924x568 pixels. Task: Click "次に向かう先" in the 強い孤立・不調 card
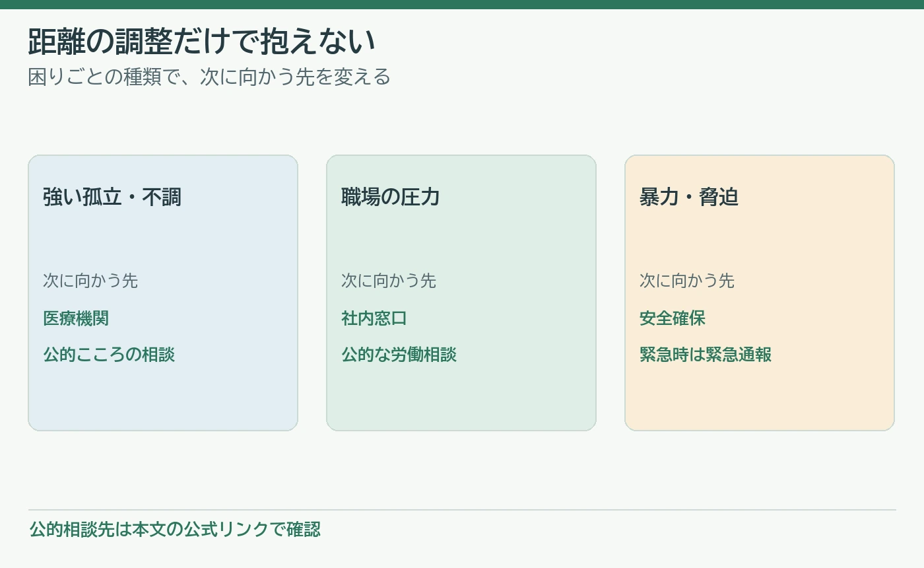point(90,281)
